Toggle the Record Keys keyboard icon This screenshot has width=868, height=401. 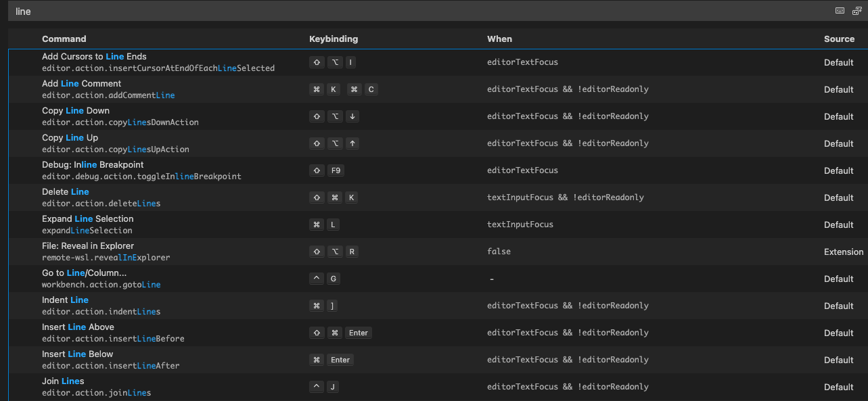point(840,11)
